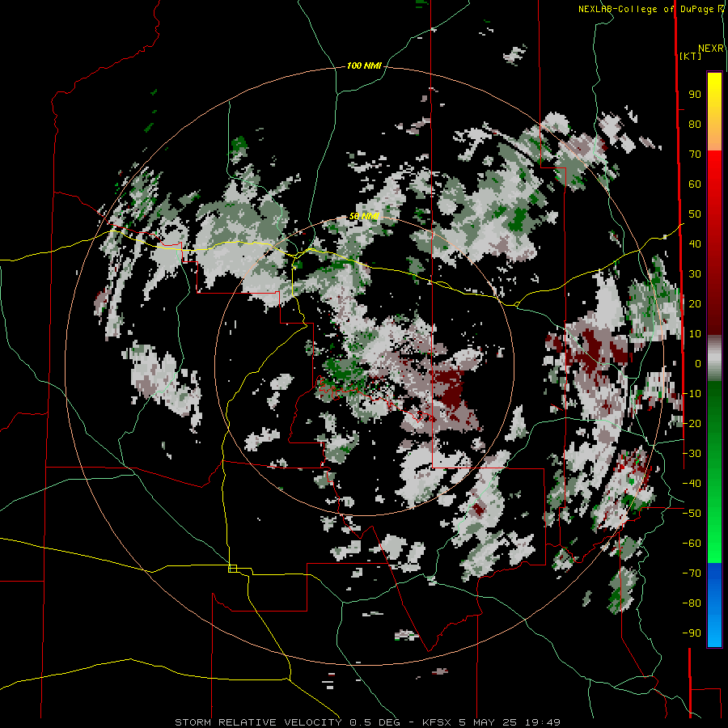Click the -10 scale label
Viewport: 728px width, 728px height.
point(692,394)
